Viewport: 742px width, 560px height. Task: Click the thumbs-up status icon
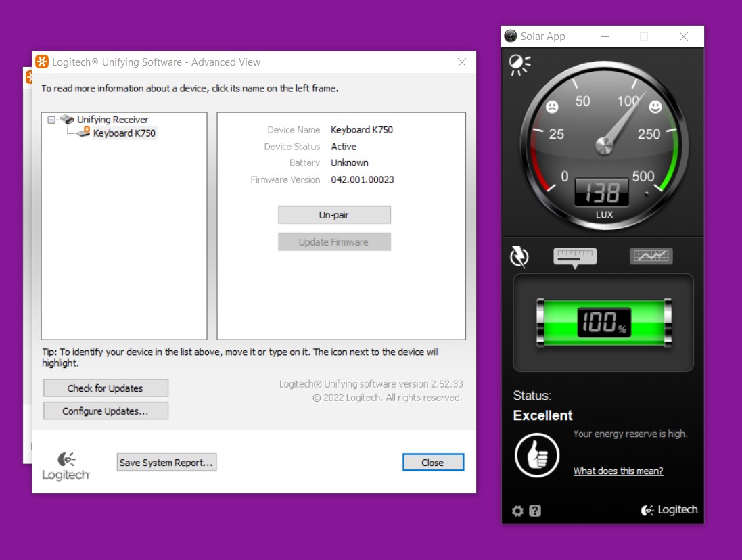tap(536, 455)
